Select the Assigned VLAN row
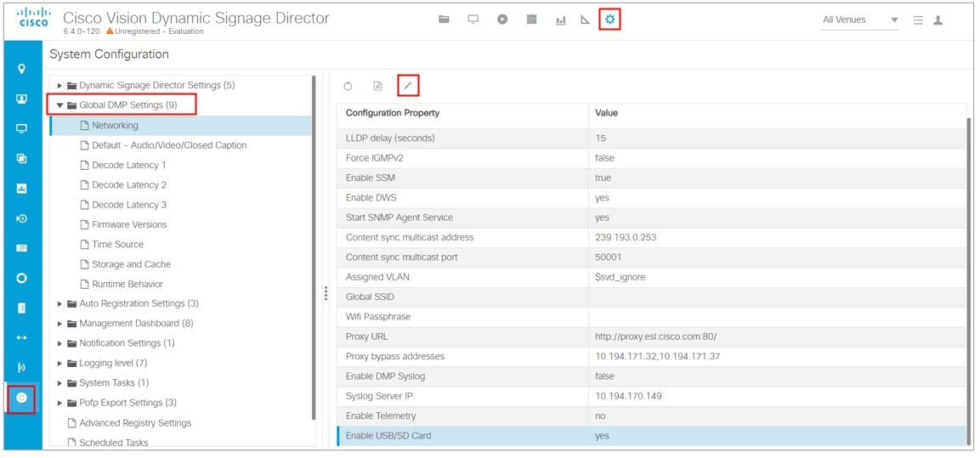 point(652,277)
